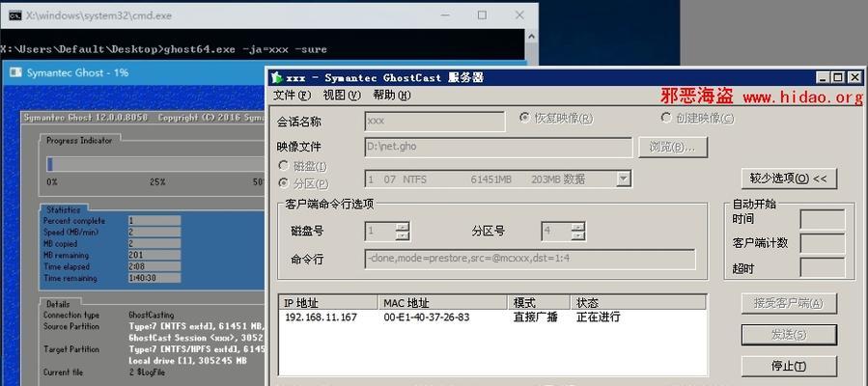Increase the 分区号 spinner value
This screenshot has height=386, width=868.
point(578,227)
